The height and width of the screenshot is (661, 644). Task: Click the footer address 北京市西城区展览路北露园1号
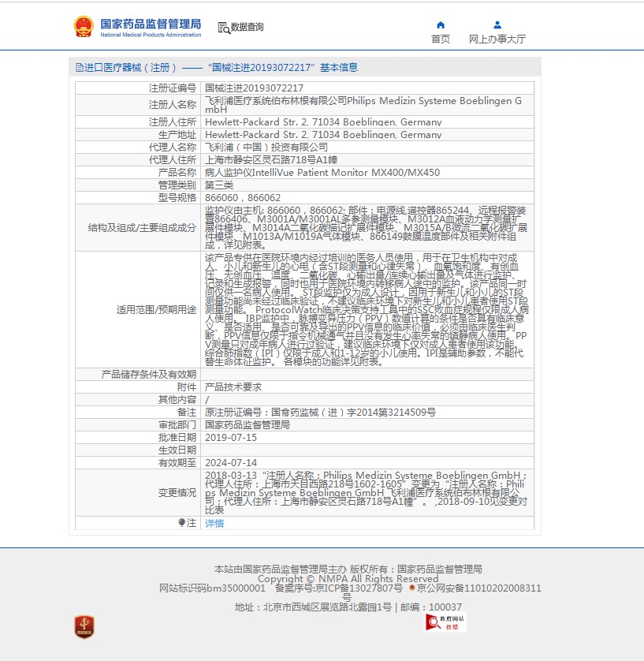point(327,607)
